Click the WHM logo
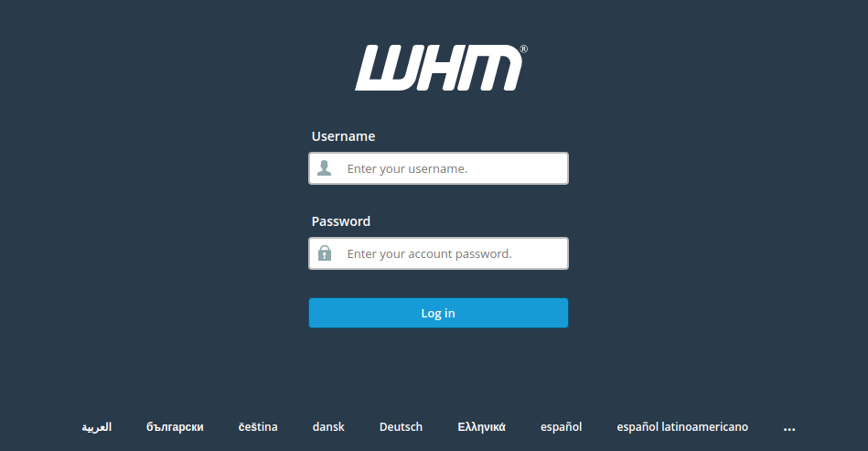This screenshot has height=451, width=868. click(x=441, y=68)
